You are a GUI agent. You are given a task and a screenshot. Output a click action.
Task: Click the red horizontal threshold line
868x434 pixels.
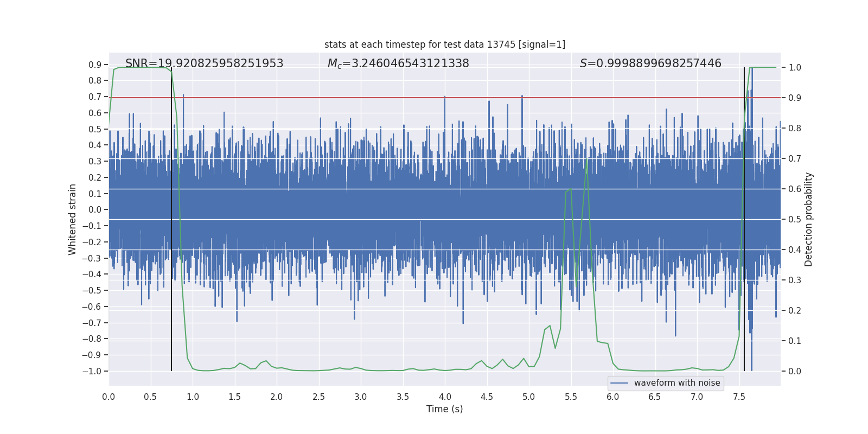(445, 98)
